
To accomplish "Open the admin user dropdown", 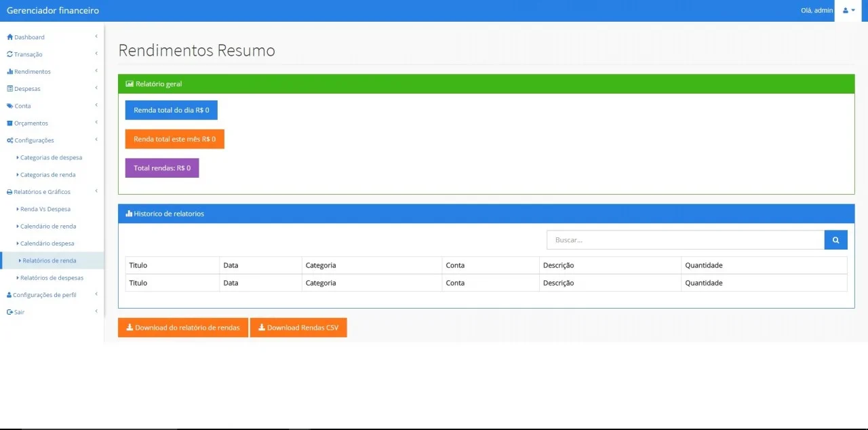I will click(848, 11).
